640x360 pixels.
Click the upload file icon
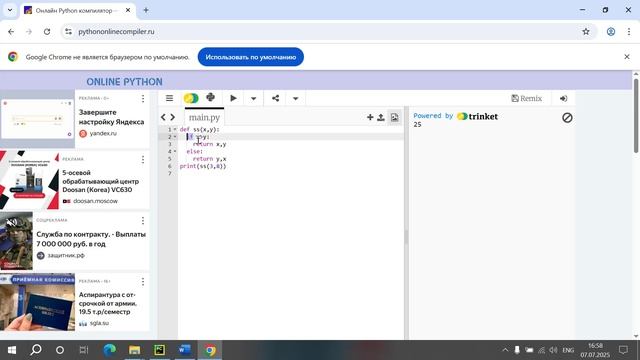click(x=381, y=118)
